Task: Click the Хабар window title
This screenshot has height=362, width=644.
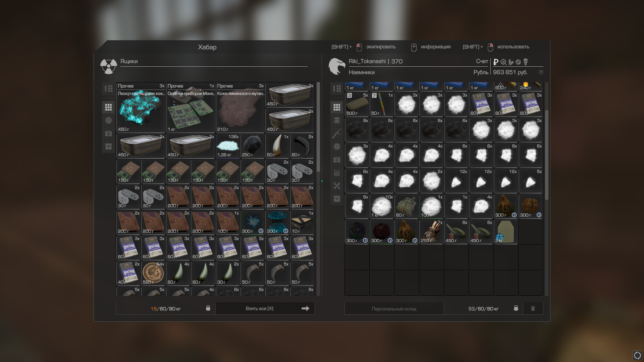Action: (207, 47)
